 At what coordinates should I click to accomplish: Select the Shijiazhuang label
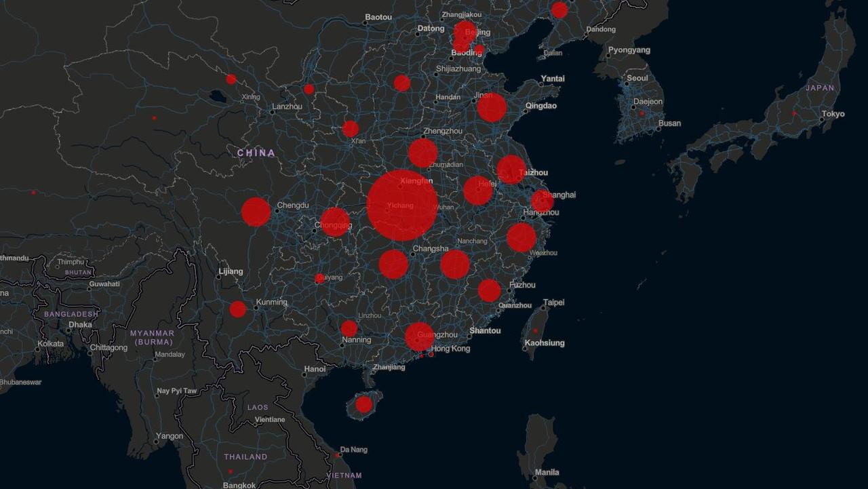coord(458,69)
